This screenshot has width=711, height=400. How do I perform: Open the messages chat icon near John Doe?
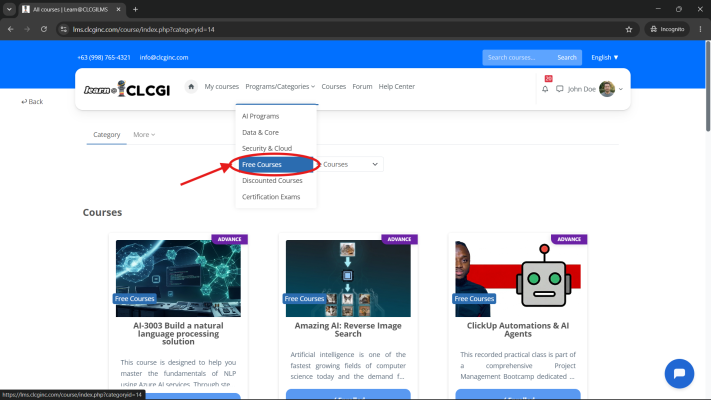[x=560, y=89]
